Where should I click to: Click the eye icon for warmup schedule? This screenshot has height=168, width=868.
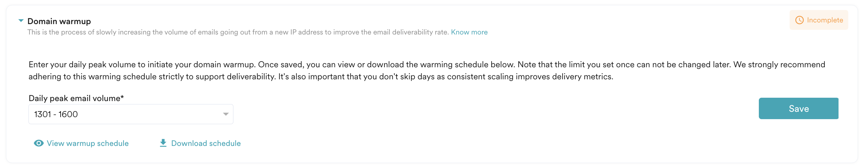pyautogui.click(x=39, y=144)
